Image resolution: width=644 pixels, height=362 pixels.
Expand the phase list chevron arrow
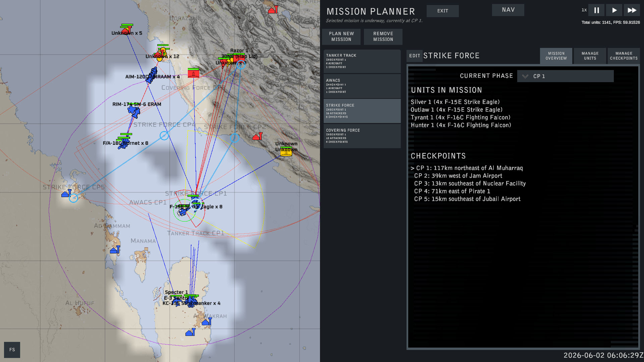coord(525,76)
